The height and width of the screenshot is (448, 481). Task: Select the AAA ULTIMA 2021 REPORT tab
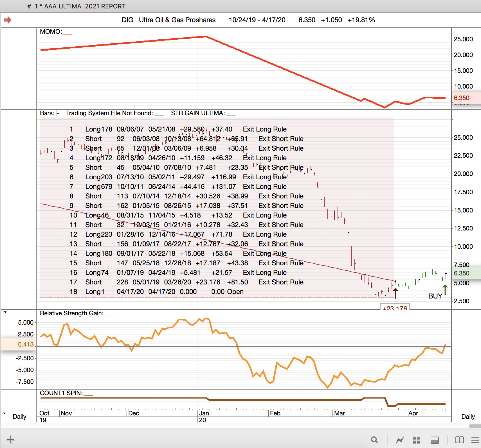point(77,6)
